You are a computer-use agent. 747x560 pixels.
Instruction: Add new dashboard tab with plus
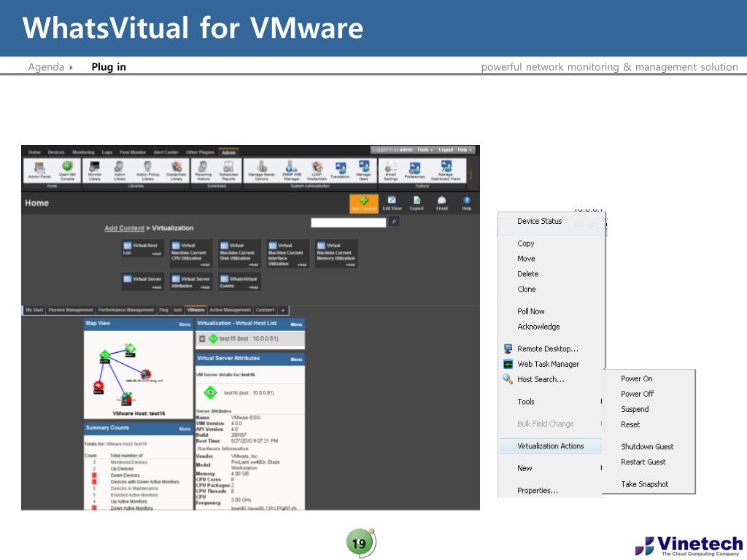[x=283, y=310]
